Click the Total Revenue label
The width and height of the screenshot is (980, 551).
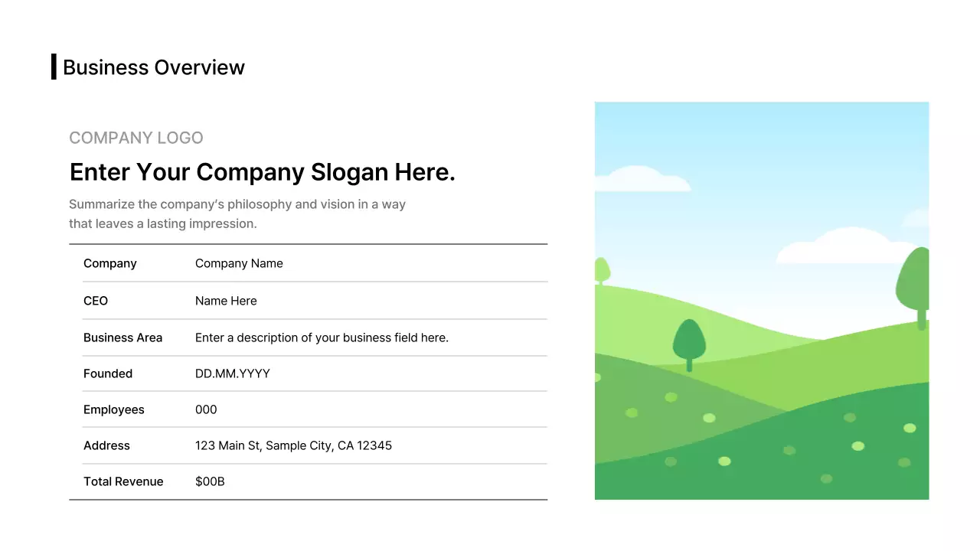[123, 481]
